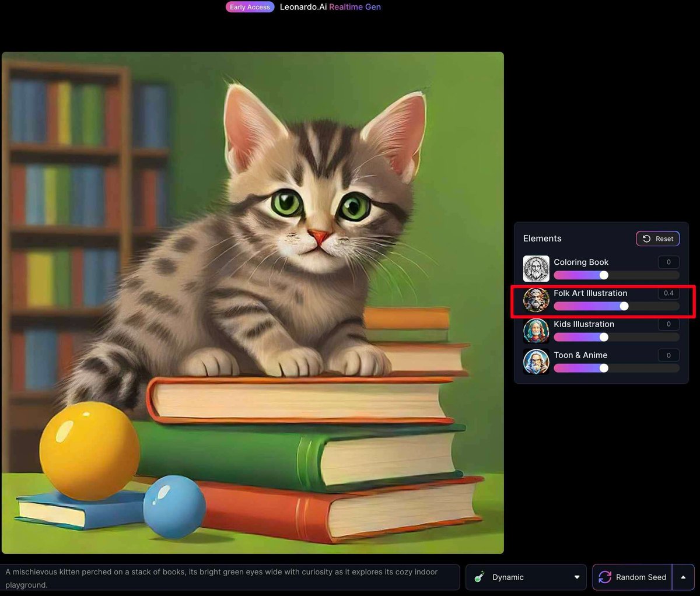The height and width of the screenshot is (596, 700).
Task: Click the kitten prompt text field
Action: pyautogui.click(x=230, y=578)
